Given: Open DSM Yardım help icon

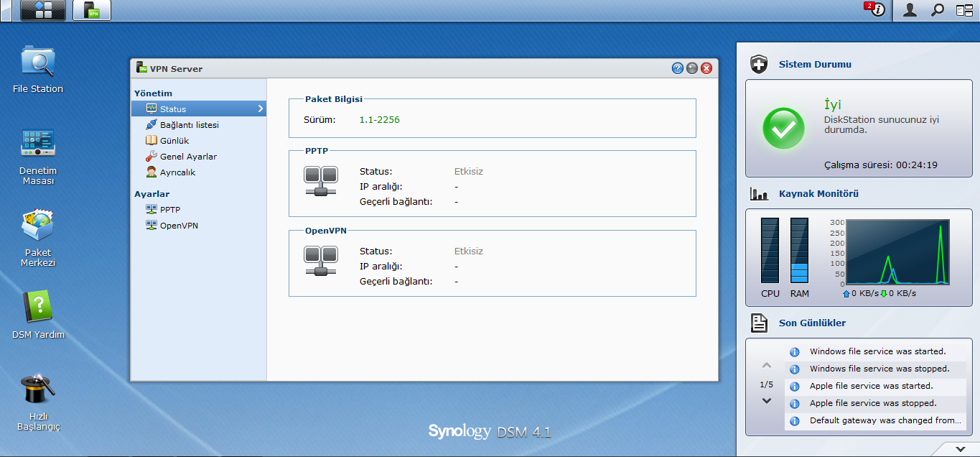Looking at the screenshot, I should pos(38,308).
